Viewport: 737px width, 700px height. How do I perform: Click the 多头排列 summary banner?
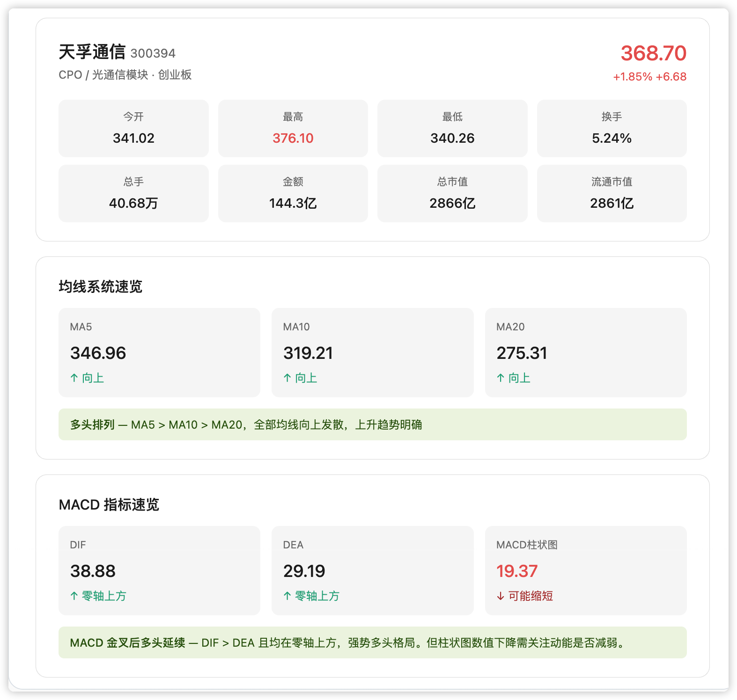tap(373, 424)
